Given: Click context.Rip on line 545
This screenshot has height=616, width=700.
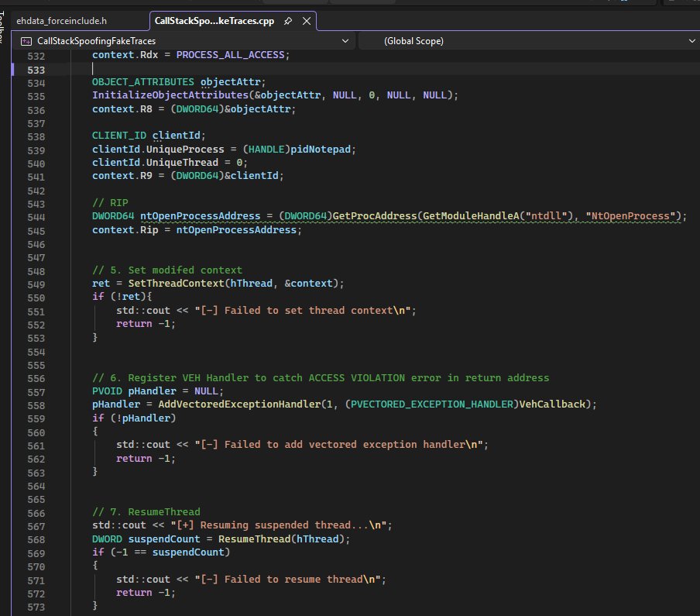Looking at the screenshot, I should tap(125, 229).
